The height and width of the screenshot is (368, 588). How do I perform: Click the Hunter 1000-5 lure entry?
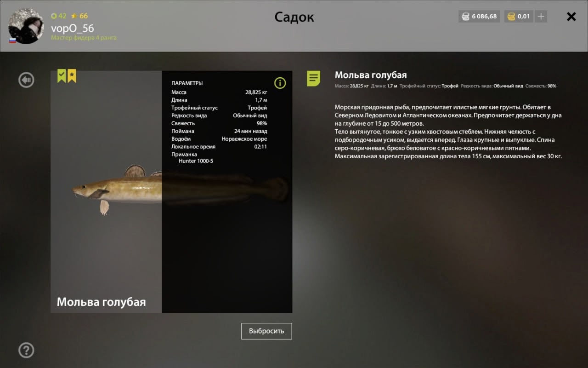196,161
